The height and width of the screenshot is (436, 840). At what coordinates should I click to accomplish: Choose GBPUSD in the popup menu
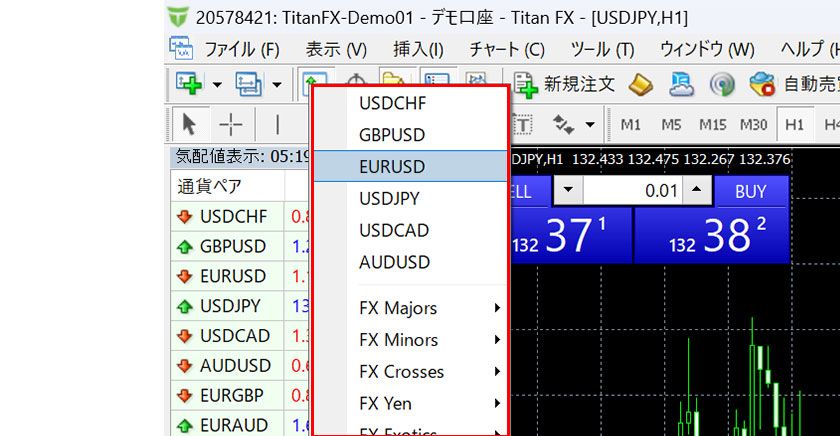click(410, 134)
